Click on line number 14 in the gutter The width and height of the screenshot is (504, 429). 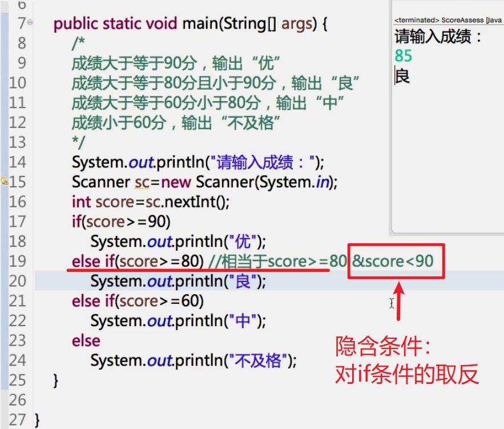tap(18, 162)
